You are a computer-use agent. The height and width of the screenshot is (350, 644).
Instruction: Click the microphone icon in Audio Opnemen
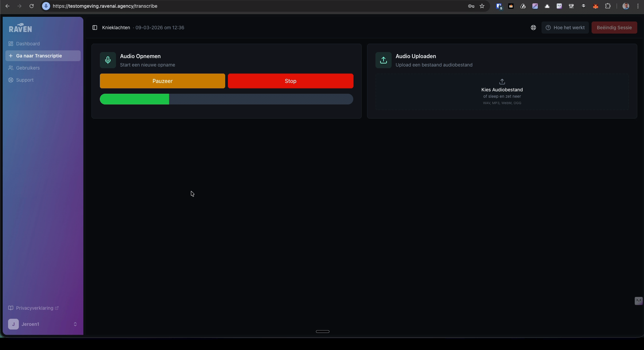click(x=108, y=60)
